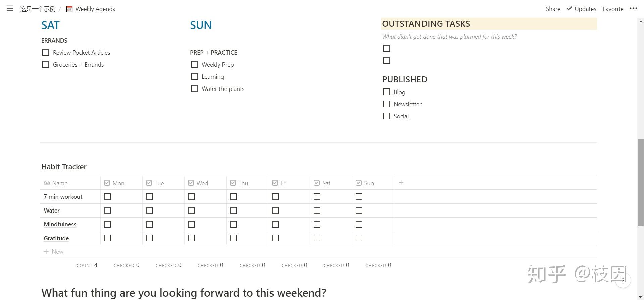Click the Updates checkmark icon
Screen dimensions: 644x300
[x=569, y=9]
